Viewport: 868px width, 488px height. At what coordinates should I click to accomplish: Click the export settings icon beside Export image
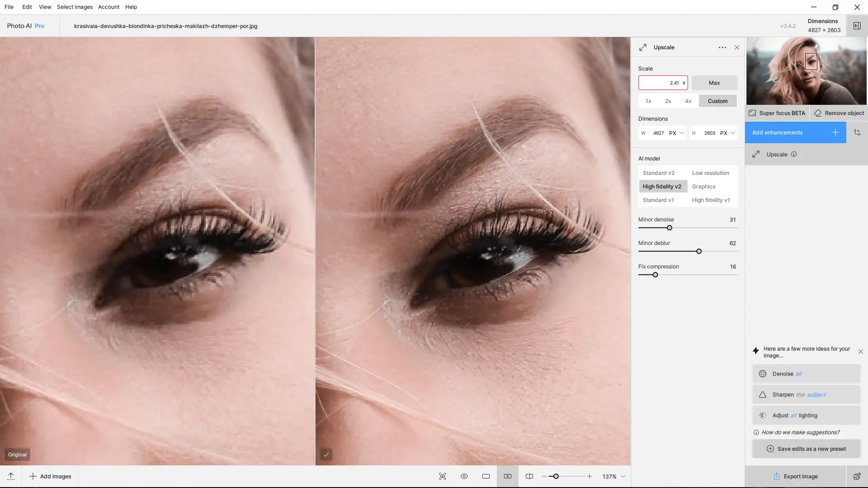857,476
